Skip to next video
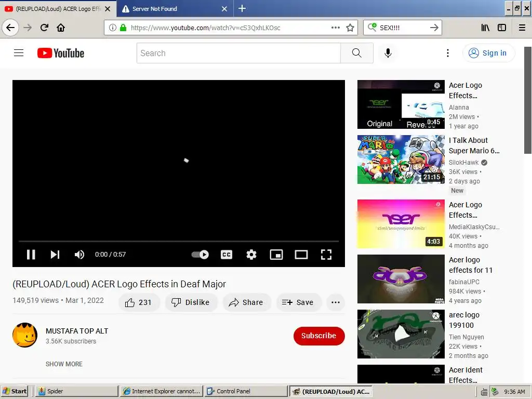532x399 pixels. coord(55,255)
